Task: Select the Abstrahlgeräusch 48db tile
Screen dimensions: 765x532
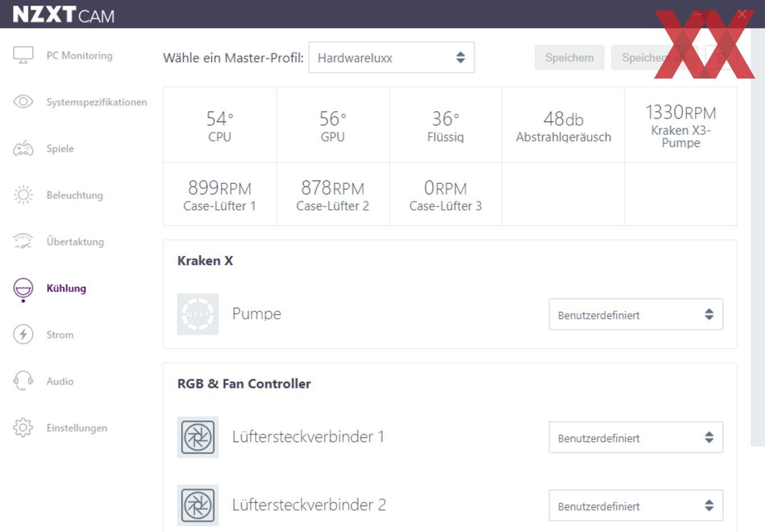Action: point(564,125)
